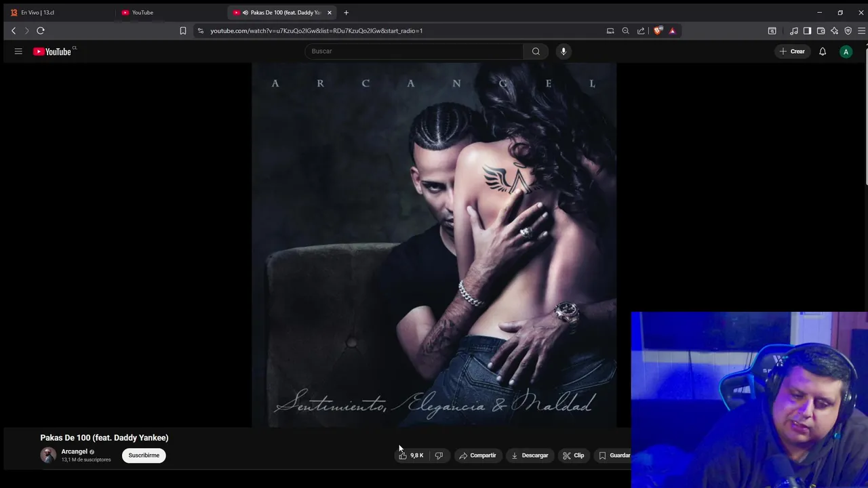Open the YouTube hamburger guide menu
Screen dimensions: 868x488
(x=18, y=52)
